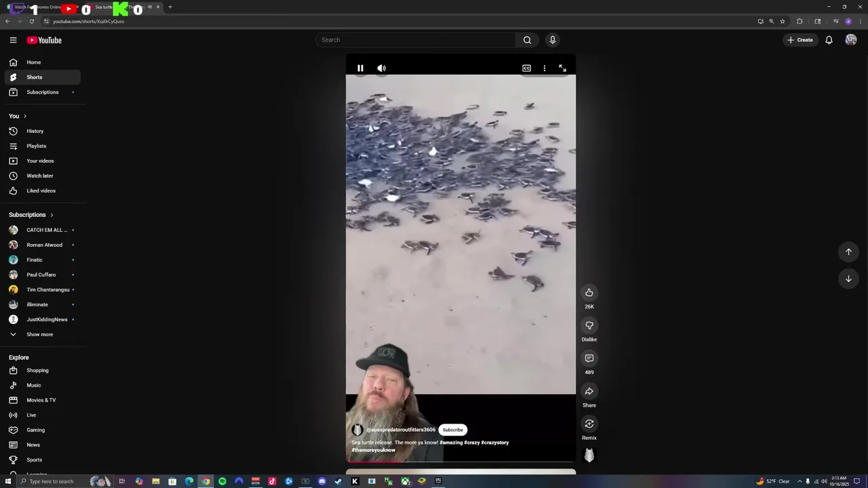Open Home in the sidebar
This screenshot has width=868, height=488.
[x=43, y=62]
